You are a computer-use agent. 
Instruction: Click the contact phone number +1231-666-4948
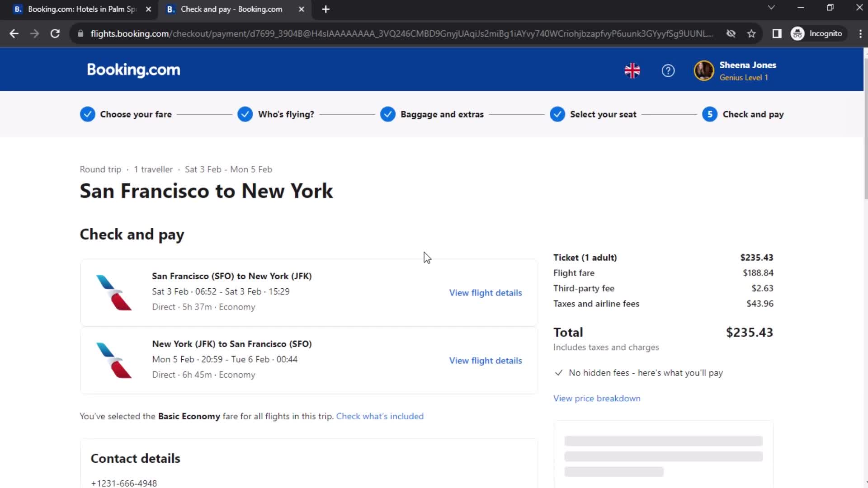coord(124,483)
